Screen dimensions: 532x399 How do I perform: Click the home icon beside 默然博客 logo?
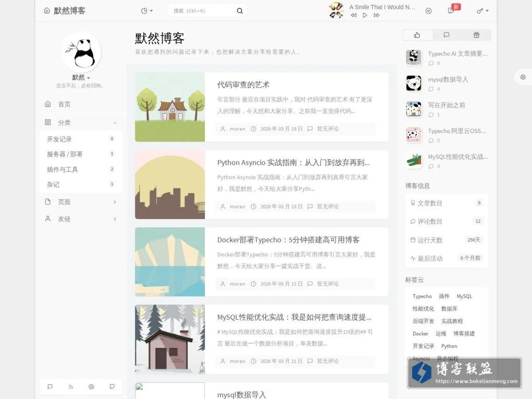pos(47,11)
